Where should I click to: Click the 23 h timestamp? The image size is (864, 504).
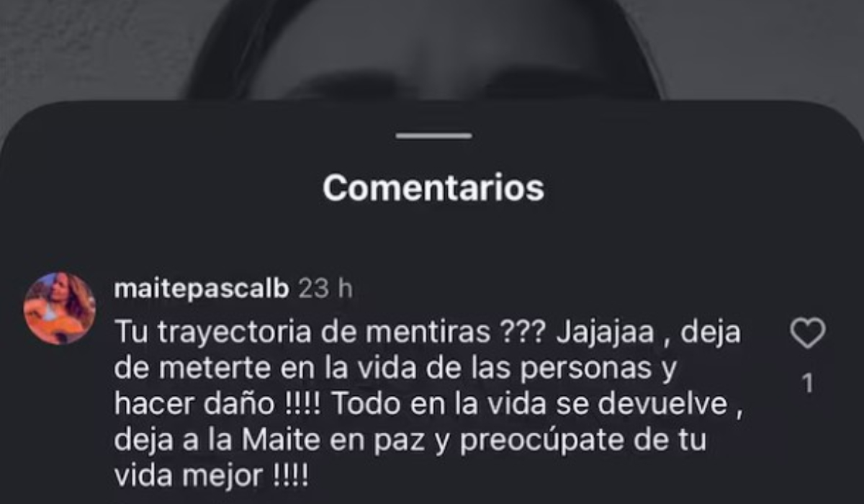(325, 289)
